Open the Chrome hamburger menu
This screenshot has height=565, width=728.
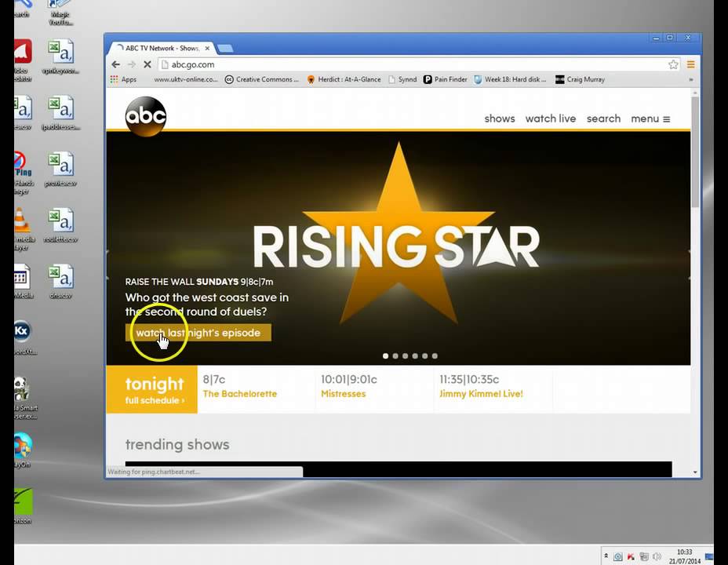click(x=691, y=64)
